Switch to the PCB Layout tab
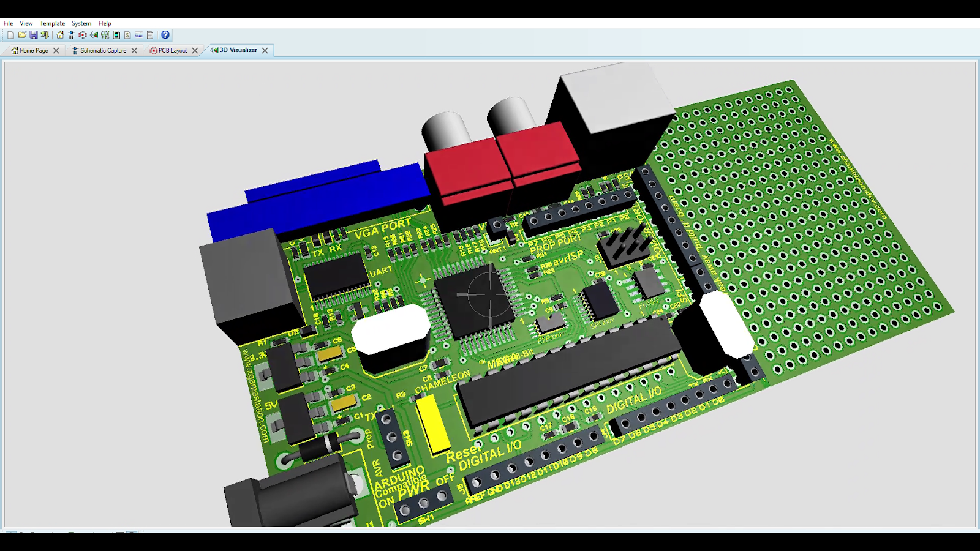The image size is (980, 551). (173, 51)
